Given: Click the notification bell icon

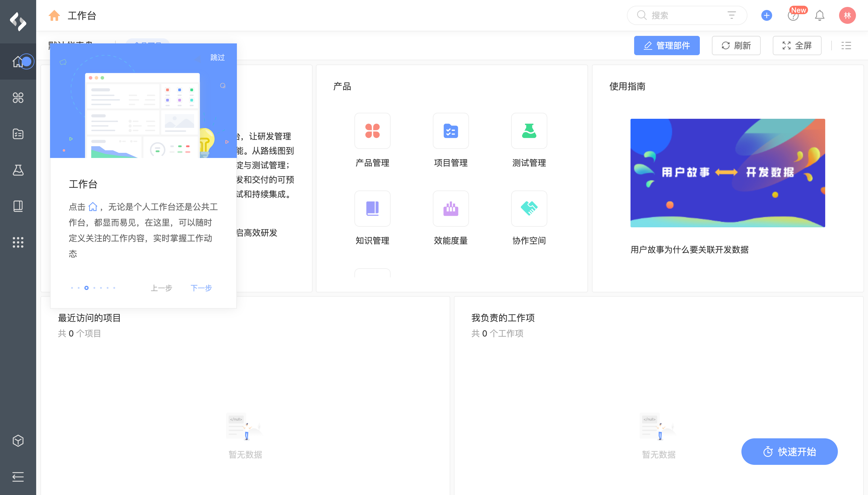Looking at the screenshot, I should tap(819, 15).
